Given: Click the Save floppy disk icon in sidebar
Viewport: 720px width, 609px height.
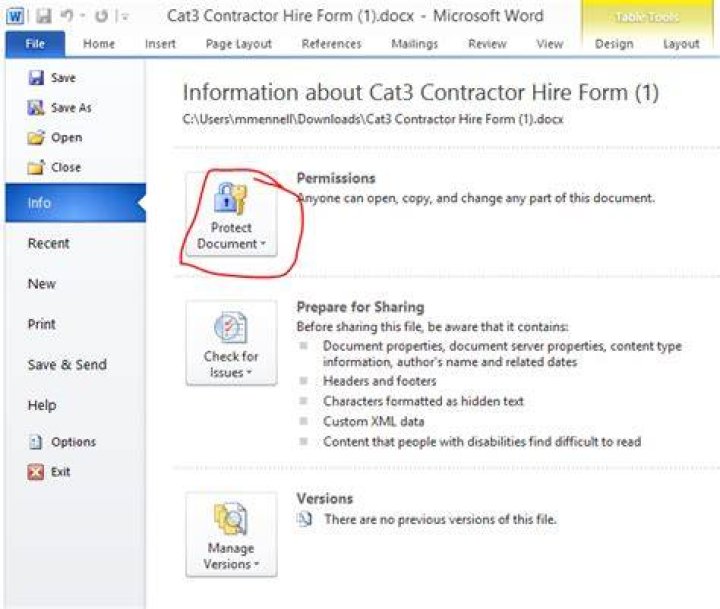Looking at the screenshot, I should pyautogui.click(x=36, y=78).
